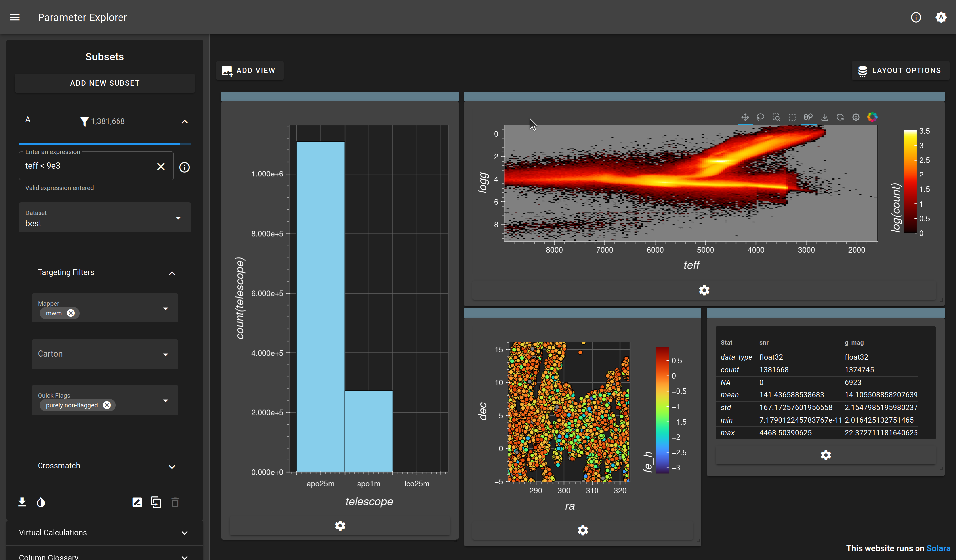Click the 'g_mag' column header
The width and height of the screenshot is (956, 560).
coord(854,343)
